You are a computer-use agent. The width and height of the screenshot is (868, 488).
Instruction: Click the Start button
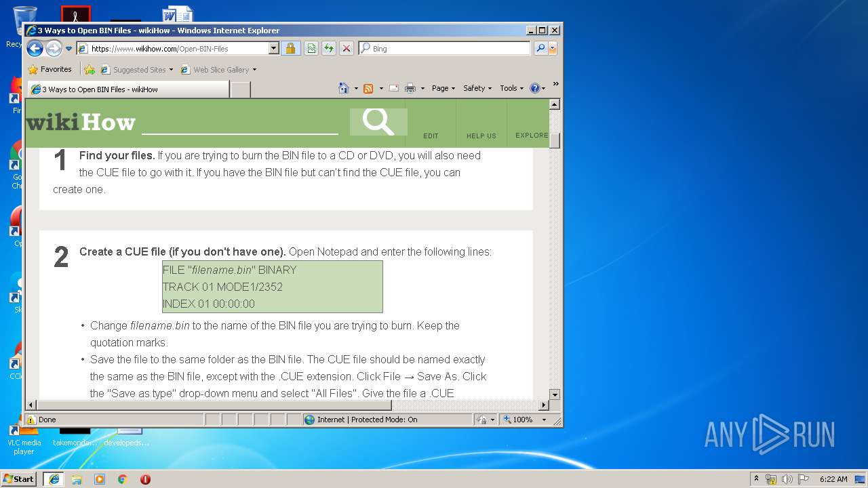(x=18, y=479)
